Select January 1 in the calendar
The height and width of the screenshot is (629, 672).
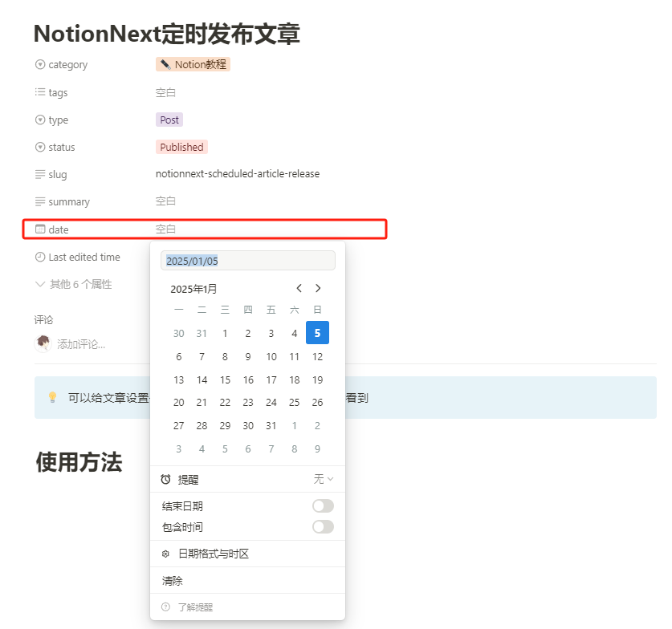(225, 334)
